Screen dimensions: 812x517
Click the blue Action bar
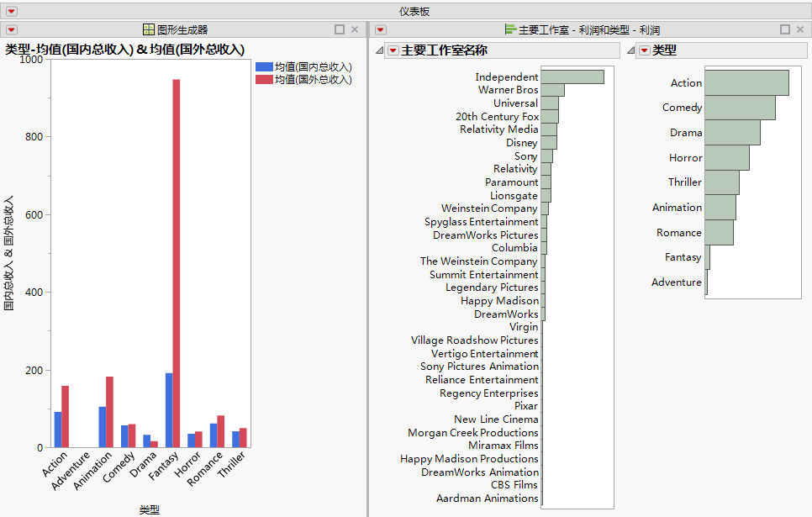(58, 430)
